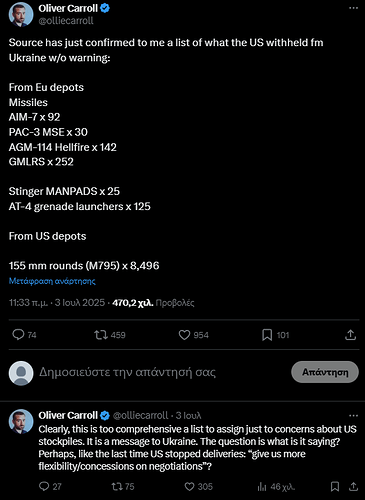Image resolution: width=365 pixels, height=500 pixels.
Task: Open Oliver Carroll's profile picture at top
Action: pyautogui.click(x=21, y=14)
